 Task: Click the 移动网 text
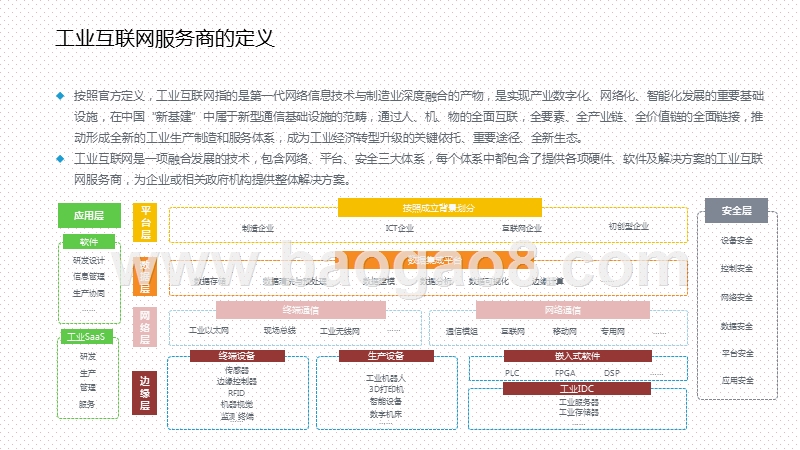coord(564,332)
